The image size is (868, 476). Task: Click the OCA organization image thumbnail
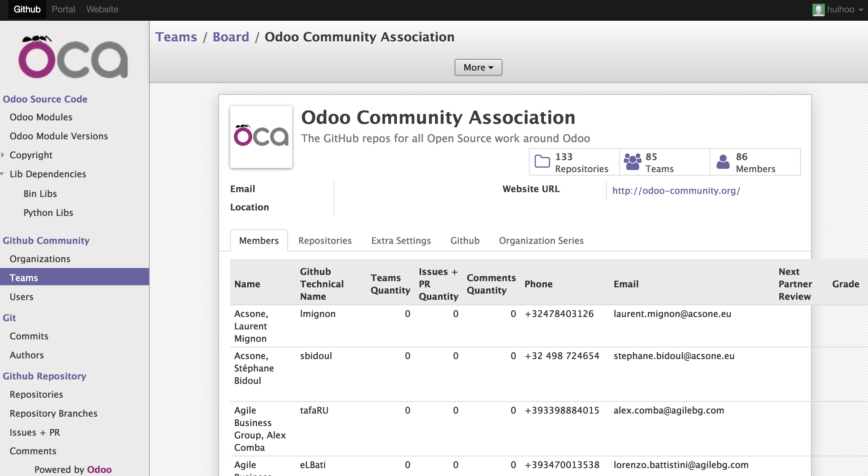(261, 137)
